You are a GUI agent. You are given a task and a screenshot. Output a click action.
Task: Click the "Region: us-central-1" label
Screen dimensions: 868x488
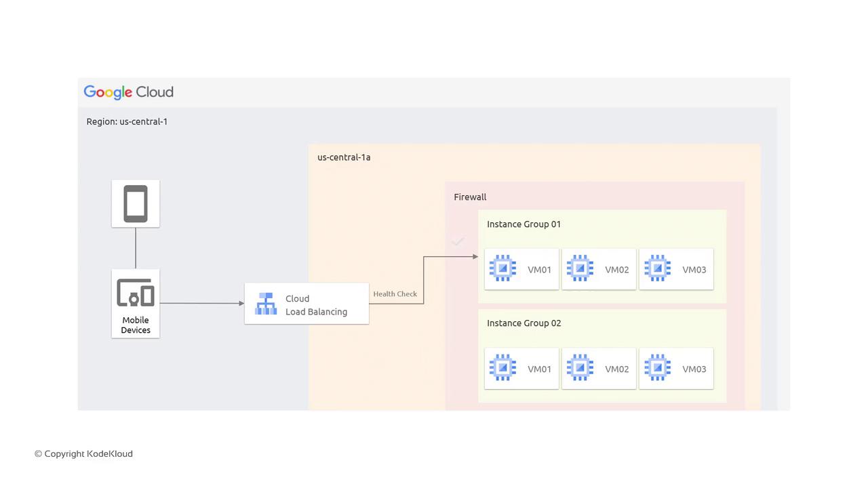(127, 122)
